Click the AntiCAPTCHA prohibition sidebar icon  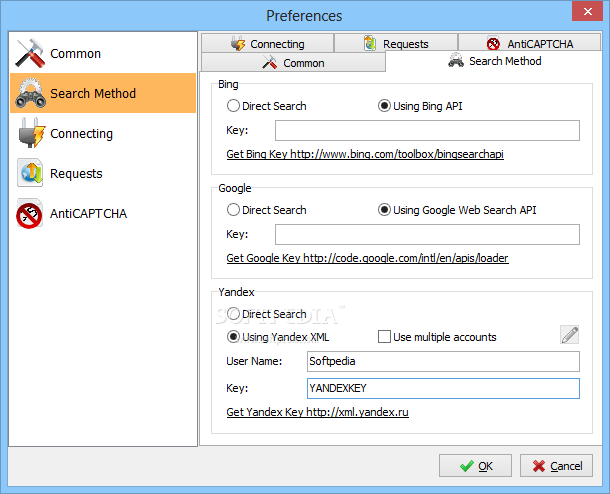click(x=29, y=214)
